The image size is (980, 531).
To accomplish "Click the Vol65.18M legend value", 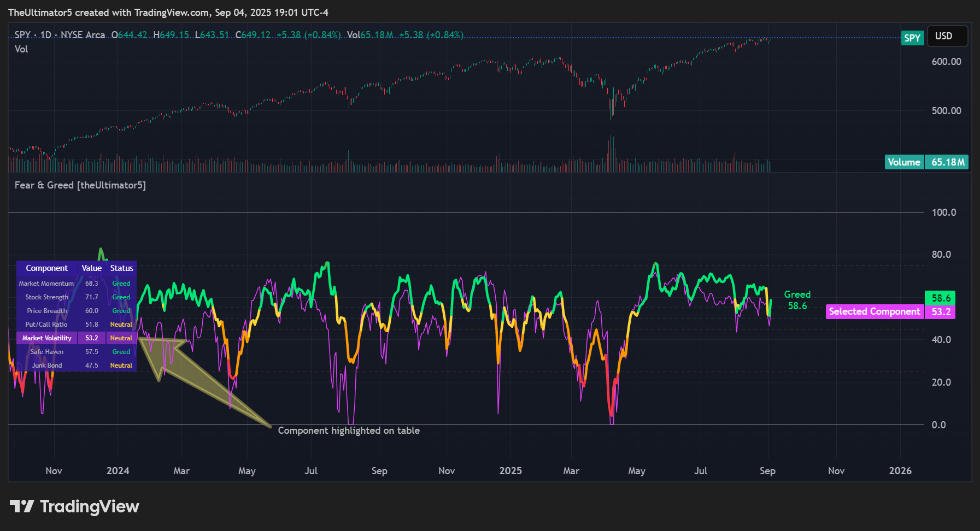I will click(370, 35).
